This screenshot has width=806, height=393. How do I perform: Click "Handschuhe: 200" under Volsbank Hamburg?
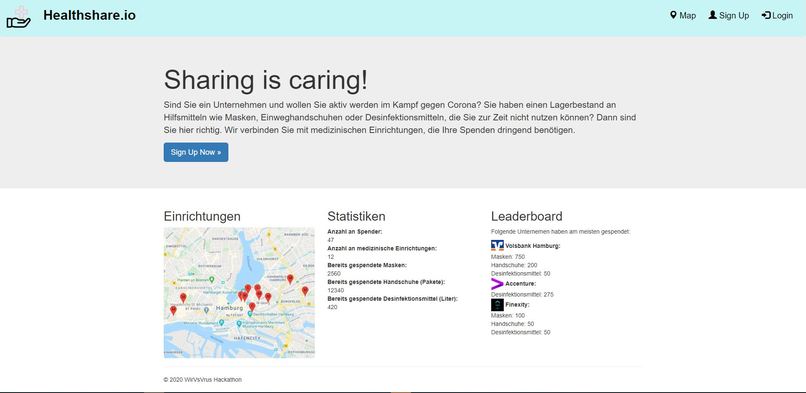[x=514, y=265]
